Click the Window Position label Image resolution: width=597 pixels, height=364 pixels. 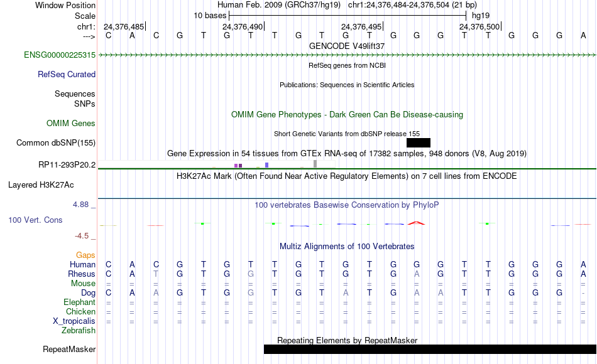[65, 5]
